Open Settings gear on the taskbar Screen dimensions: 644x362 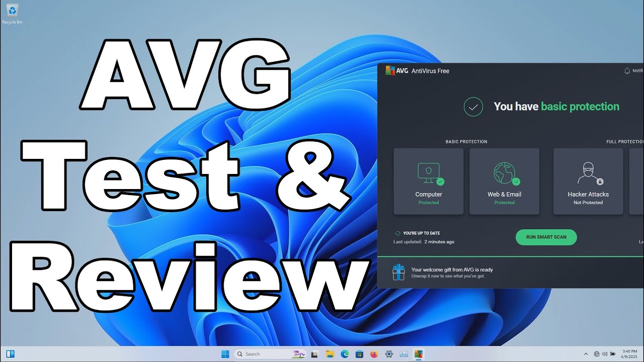click(388, 354)
